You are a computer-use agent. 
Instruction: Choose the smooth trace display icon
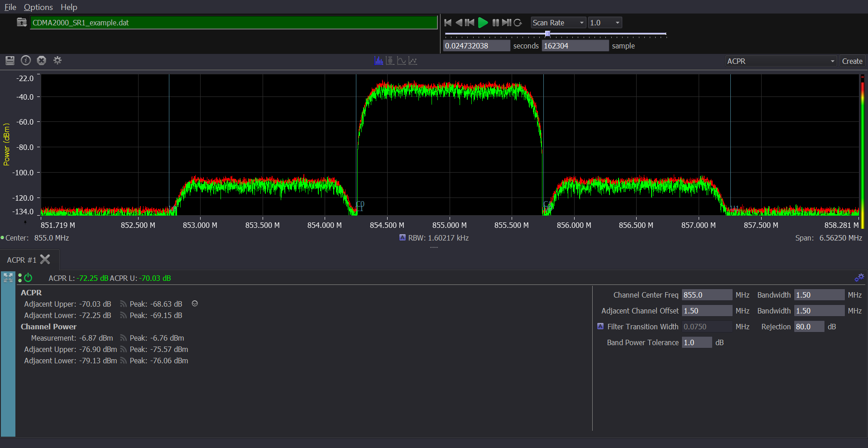[401, 60]
